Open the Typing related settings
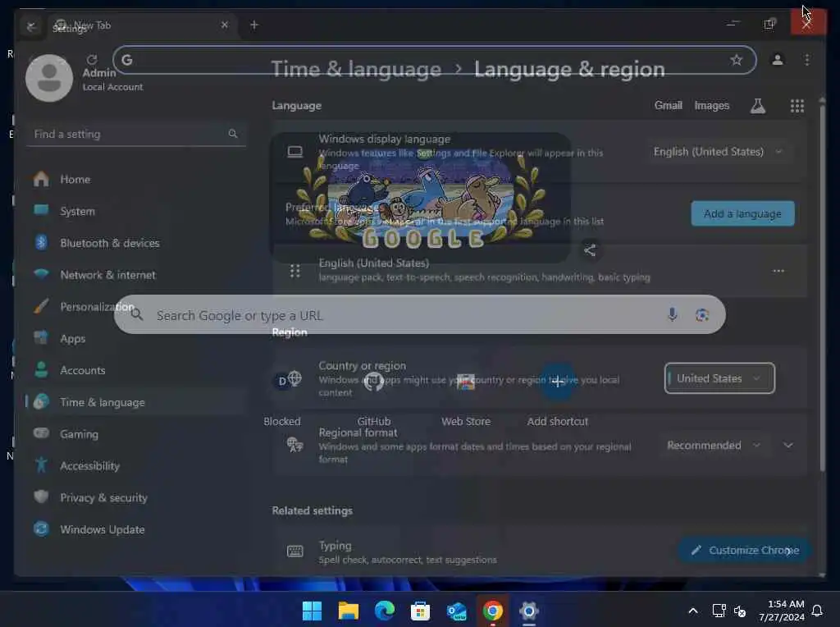Viewport: 840px width, 627px height. pyautogui.click(x=539, y=552)
